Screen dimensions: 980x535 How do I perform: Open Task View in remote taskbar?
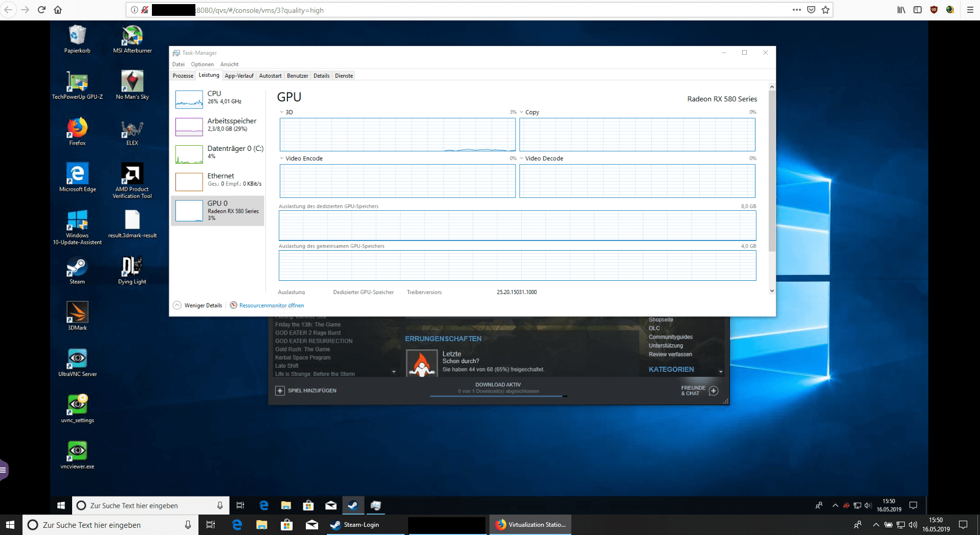click(240, 505)
